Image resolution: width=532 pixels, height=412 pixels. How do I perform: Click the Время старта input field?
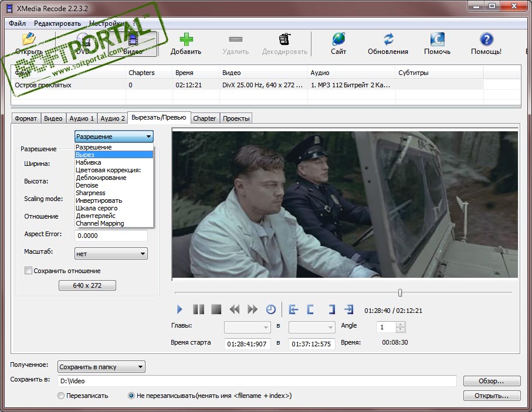(248, 344)
